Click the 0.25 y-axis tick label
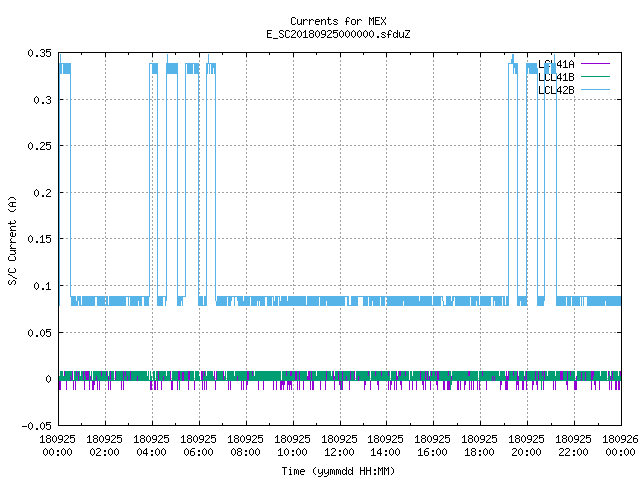640x480 pixels. coord(40,146)
